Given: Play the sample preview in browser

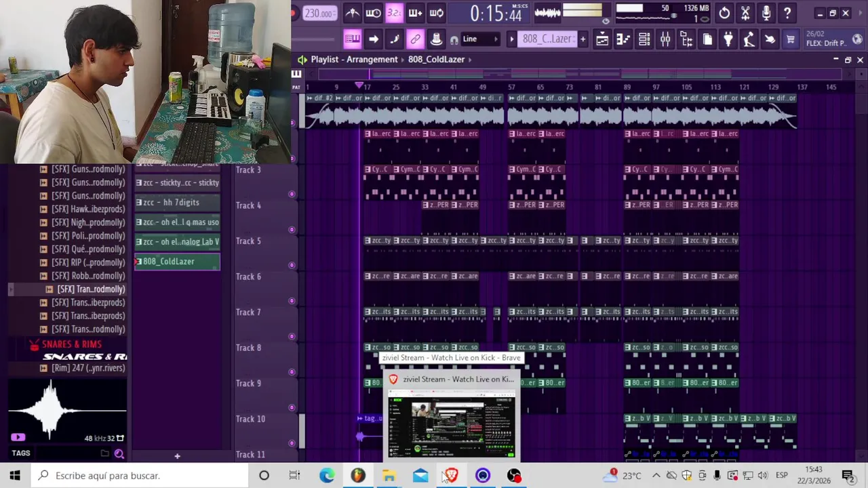Looking at the screenshot, I should point(18,438).
